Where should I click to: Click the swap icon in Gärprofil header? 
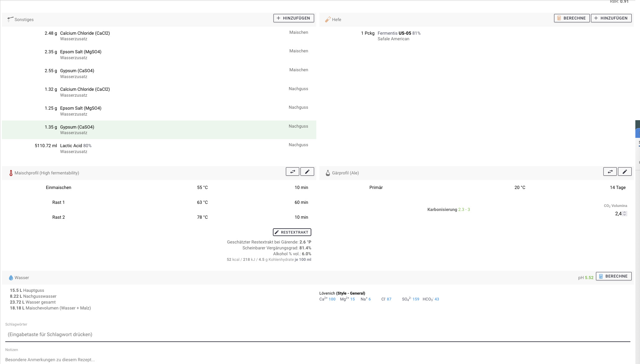(610, 172)
